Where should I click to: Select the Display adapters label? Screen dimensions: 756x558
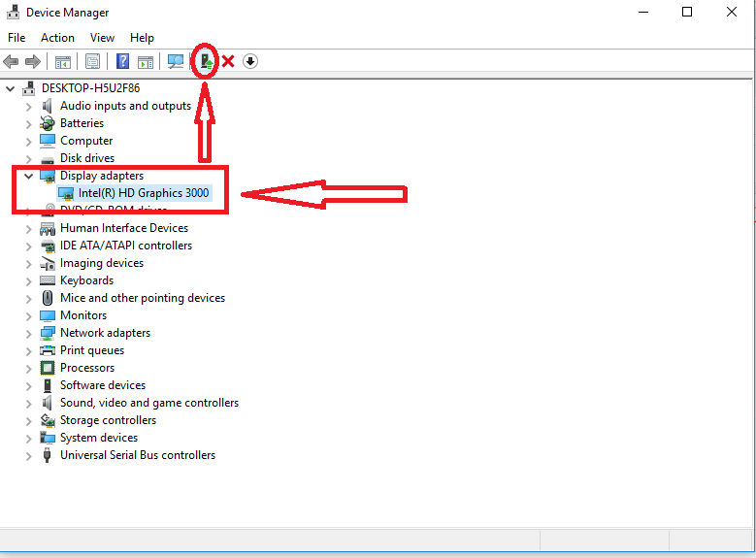point(102,176)
